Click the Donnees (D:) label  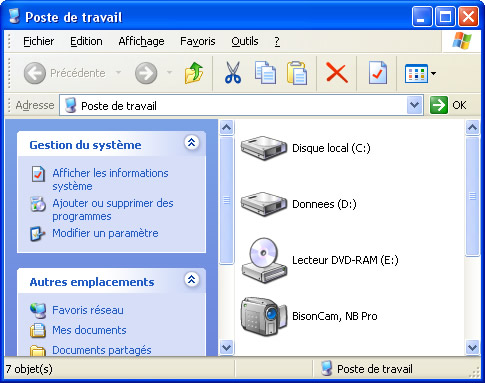(x=324, y=204)
